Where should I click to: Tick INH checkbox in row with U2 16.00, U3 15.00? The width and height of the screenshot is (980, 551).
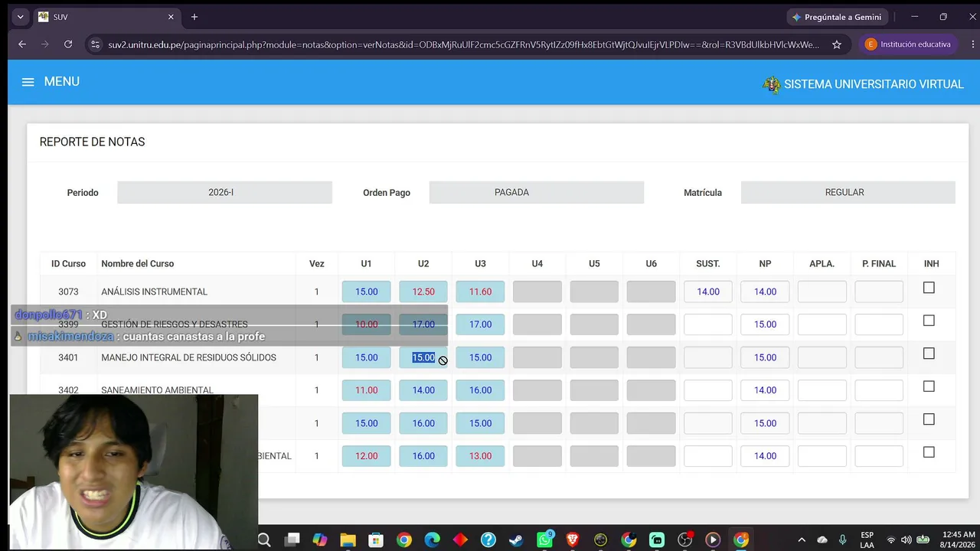click(x=929, y=419)
